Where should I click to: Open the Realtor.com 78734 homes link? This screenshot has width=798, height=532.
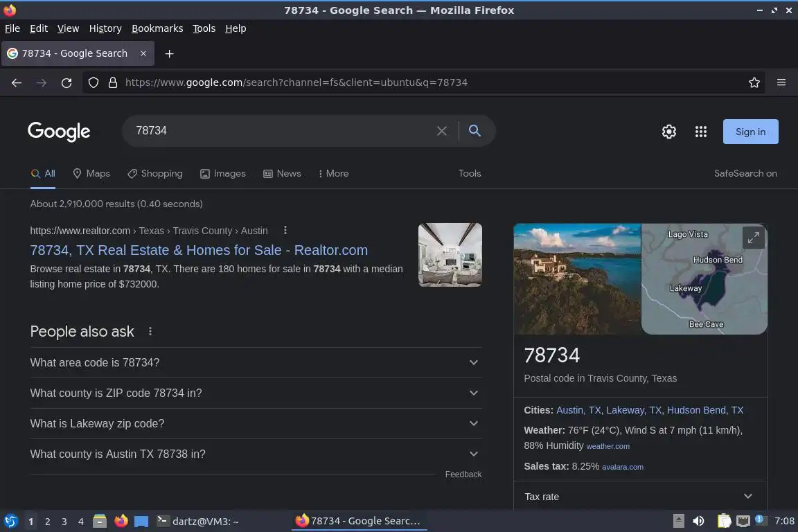coord(199,251)
